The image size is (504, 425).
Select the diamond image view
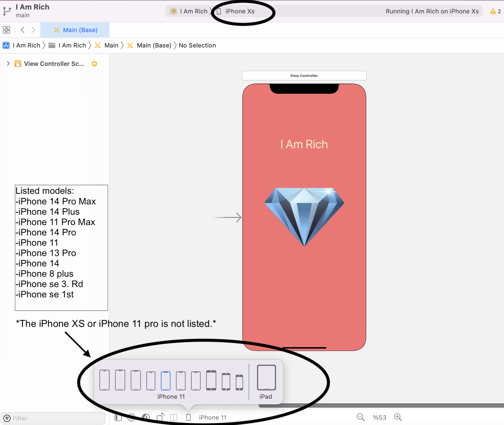point(304,217)
